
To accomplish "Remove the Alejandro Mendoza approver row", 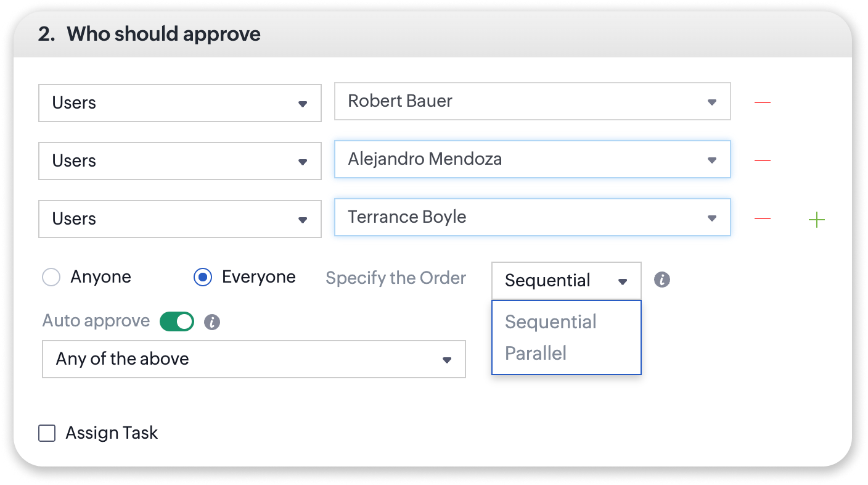I will click(763, 160).
